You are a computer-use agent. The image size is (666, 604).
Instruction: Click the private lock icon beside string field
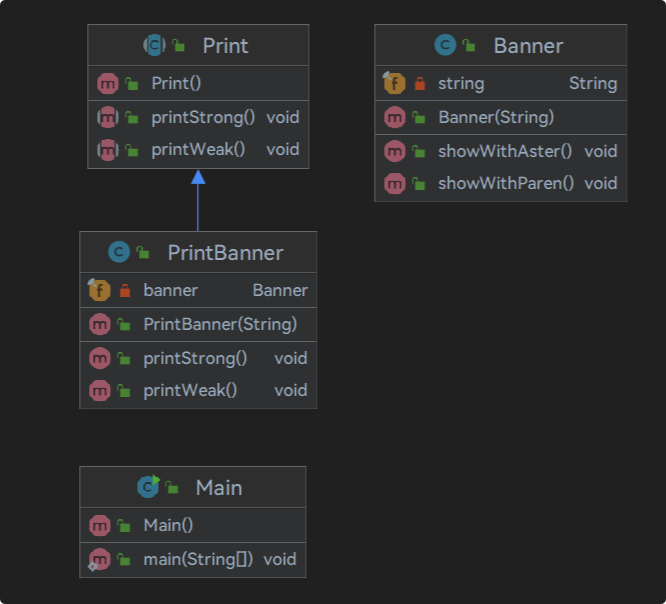[x=420, y=84]
